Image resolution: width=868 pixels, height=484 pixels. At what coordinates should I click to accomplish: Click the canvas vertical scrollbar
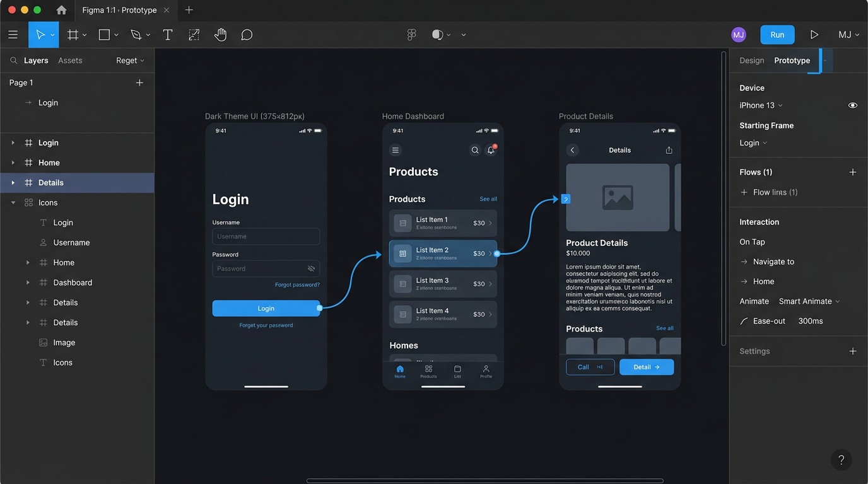[724, 199]
